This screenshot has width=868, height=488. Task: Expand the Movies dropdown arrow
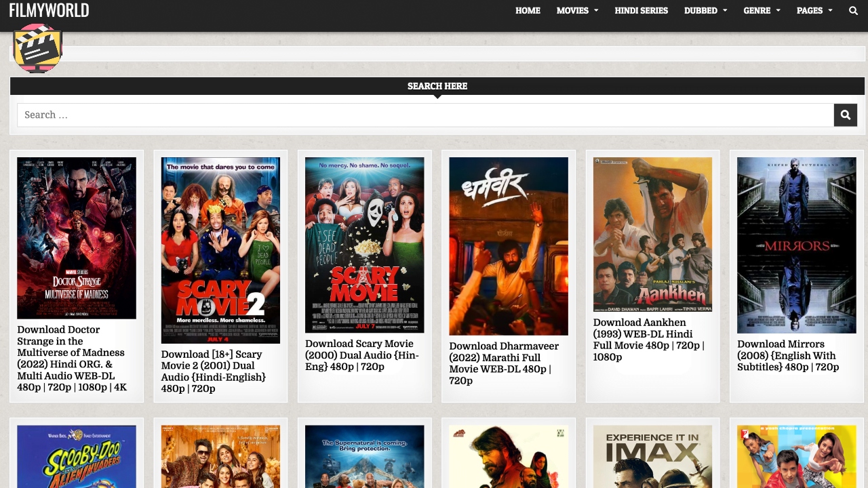[x=596, y=11]
